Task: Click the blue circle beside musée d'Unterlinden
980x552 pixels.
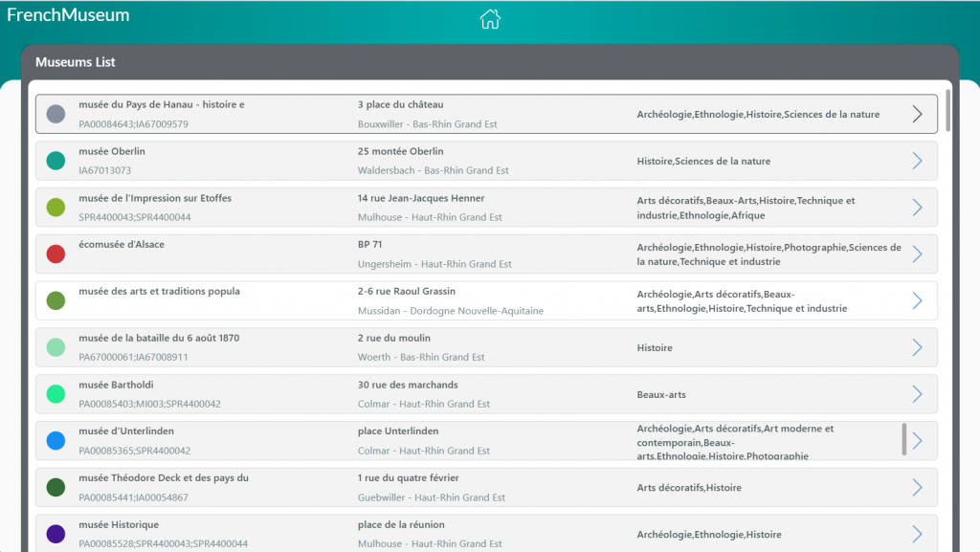Action: click(56, 440)
